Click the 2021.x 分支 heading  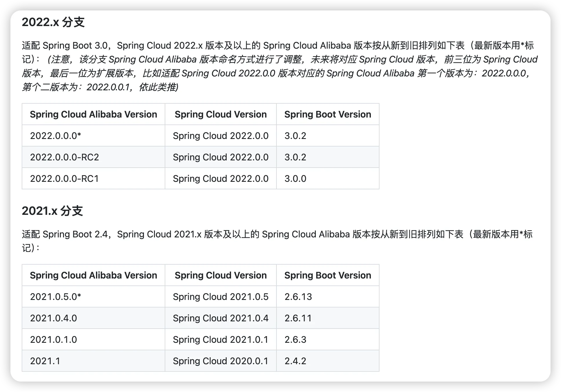tap(52, 211)
